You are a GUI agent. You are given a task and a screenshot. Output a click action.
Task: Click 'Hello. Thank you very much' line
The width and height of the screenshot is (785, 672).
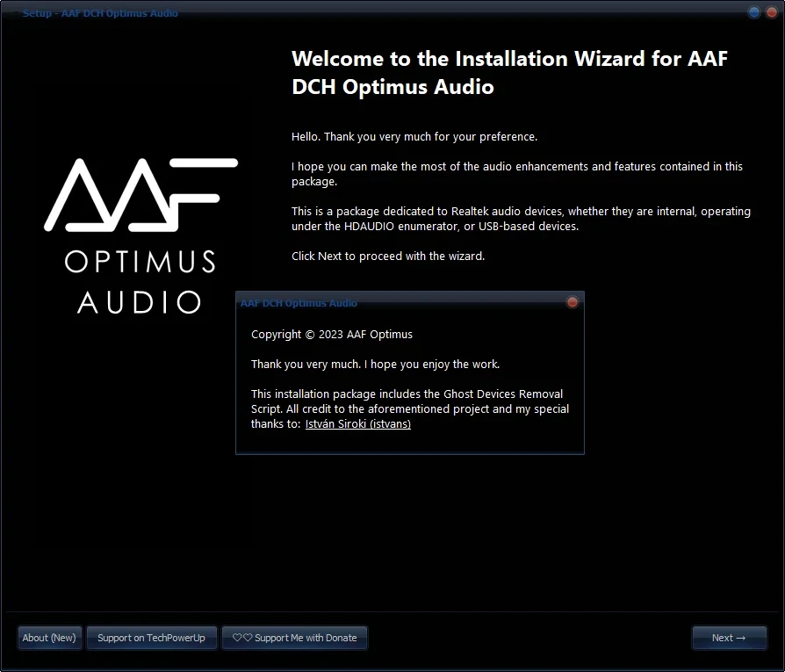point(414,137)
